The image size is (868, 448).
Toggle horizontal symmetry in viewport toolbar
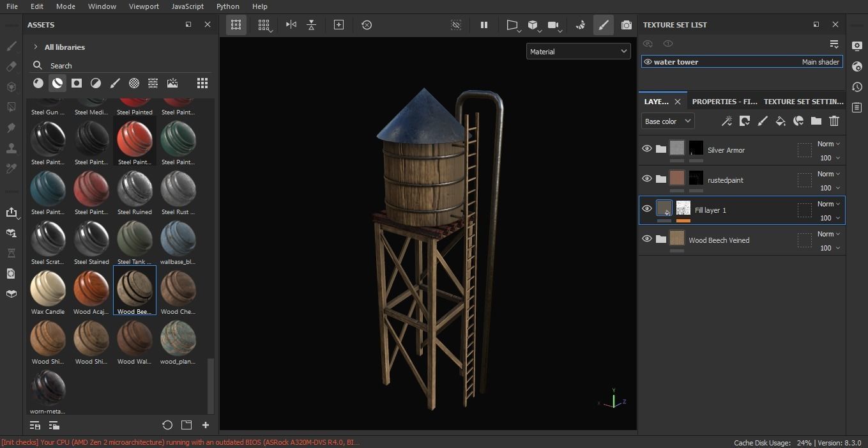click(291, 25)
